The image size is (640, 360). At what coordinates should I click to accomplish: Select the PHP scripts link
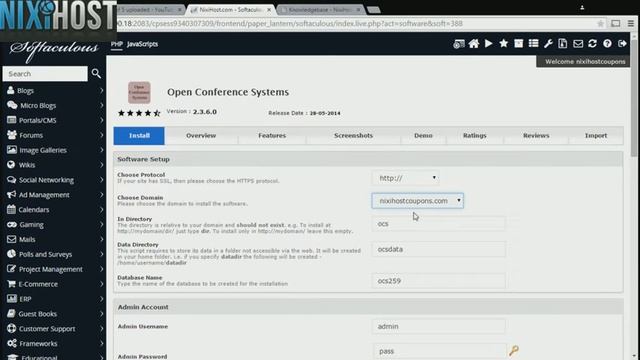tap(116, 44)
